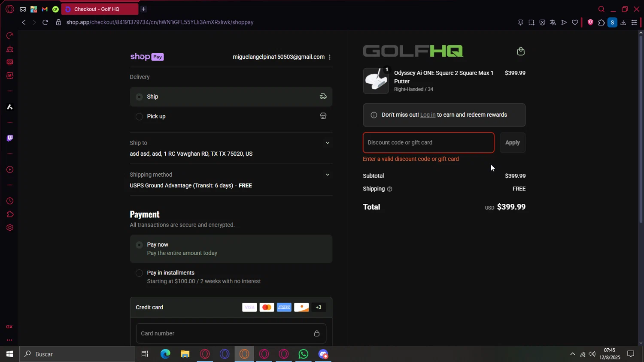
Task: Click the Apply discount button
Action: click(513, 142)
